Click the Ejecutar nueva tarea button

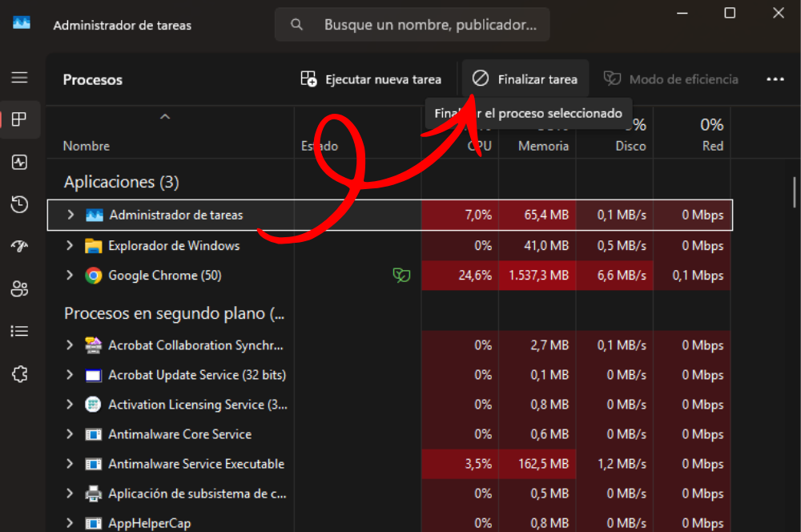371,79
